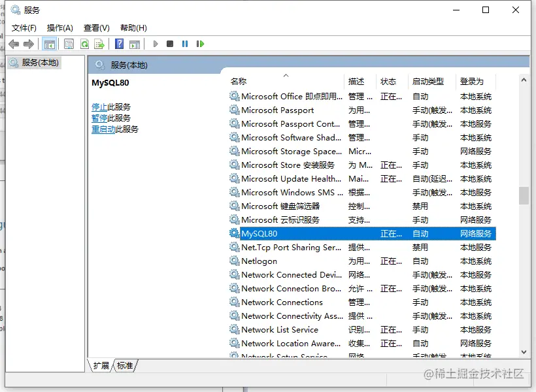Screen dimensions: 536x392
Task: Click the Restart Service toolbar icon
Action: (x=200, y=44)
